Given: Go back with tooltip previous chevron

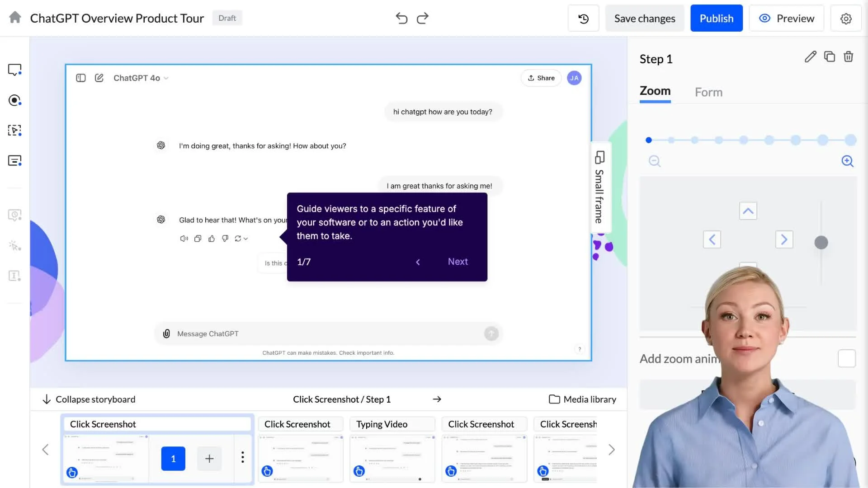Looking at the screenshot, I should tap(418, 262).
